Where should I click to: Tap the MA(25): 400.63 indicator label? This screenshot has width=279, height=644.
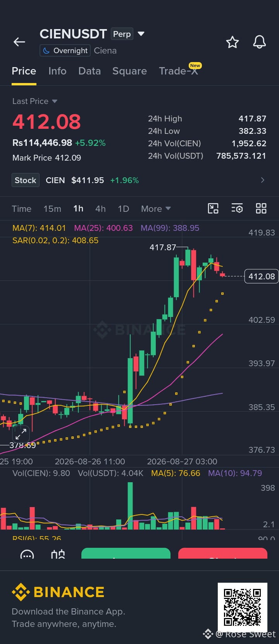pyautogui.click(x=103, y=228)
